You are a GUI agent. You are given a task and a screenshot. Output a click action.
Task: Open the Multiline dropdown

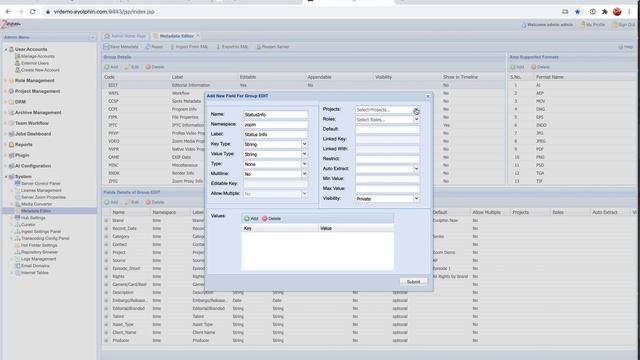coord(304,174)
